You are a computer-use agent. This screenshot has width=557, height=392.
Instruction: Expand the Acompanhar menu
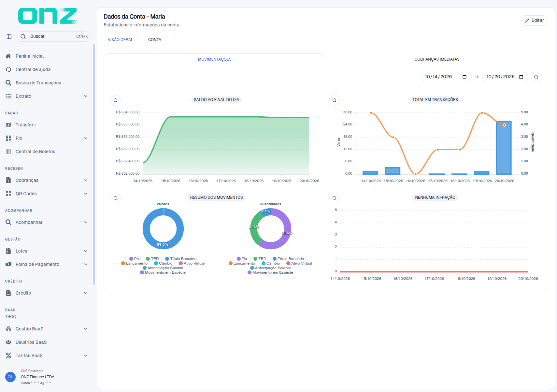pos(86,222)
